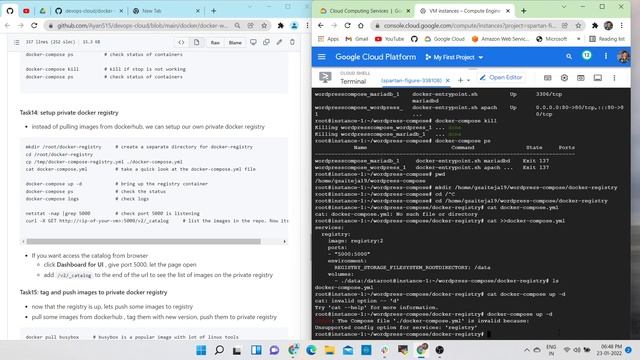Screen dimensions: 640x360
Task: Open the GitHub icon bookmark
Action: 414,39
